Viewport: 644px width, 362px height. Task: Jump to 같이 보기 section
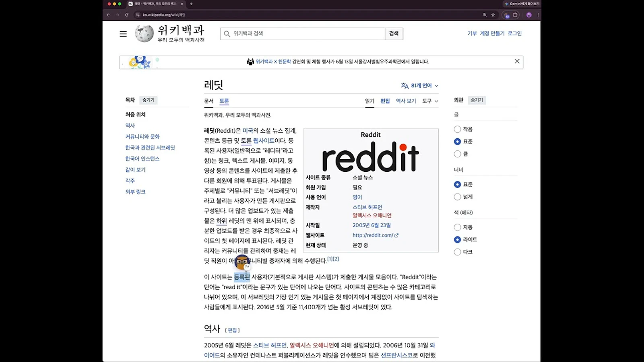[x=135, y=170]
